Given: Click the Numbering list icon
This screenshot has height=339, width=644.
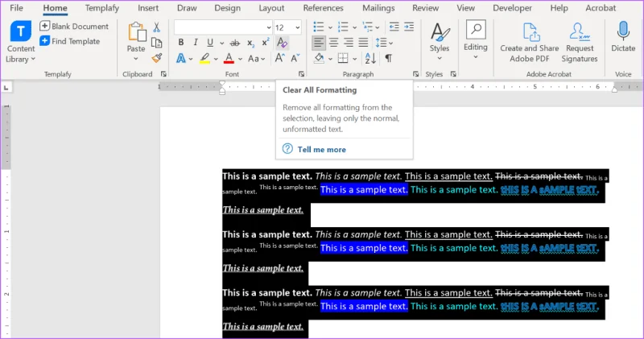Looking at the screenshot, I should [343, 27].
